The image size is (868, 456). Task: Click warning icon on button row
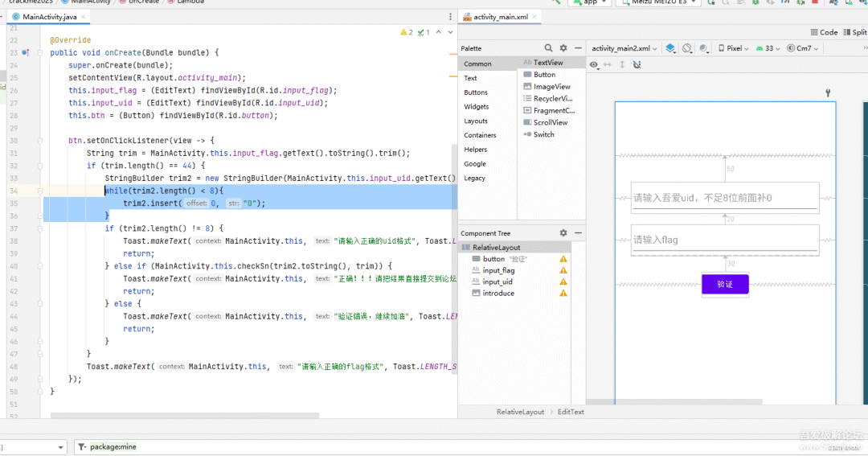point(563,259)
